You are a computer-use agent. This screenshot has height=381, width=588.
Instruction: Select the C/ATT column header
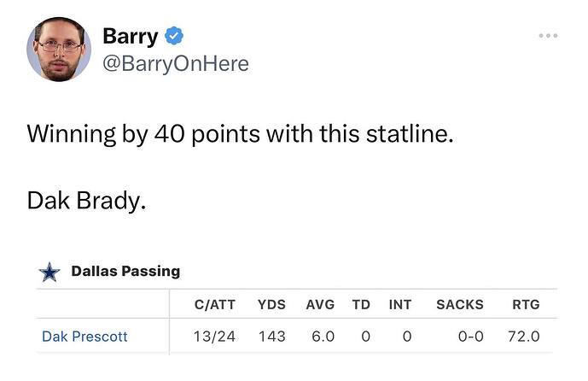click(x=214, y=304)
